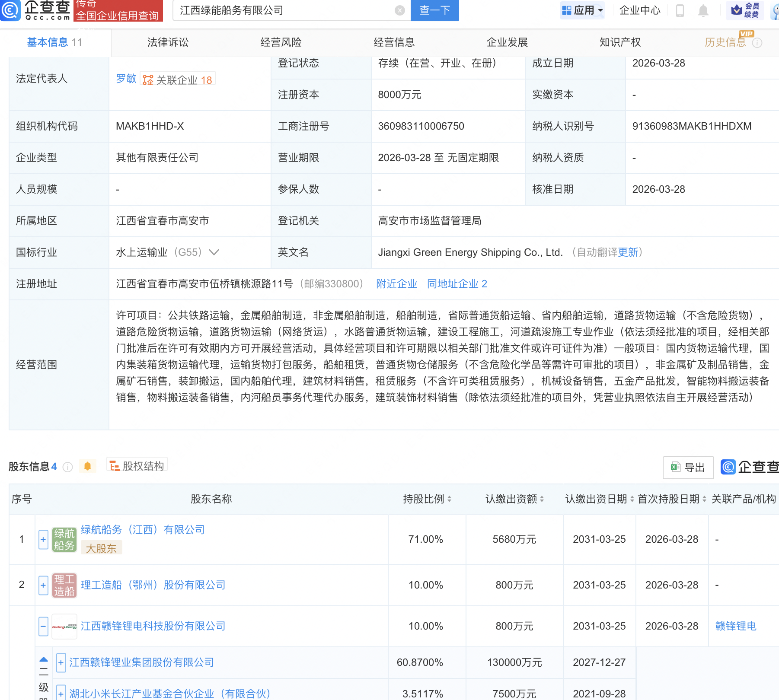Open the 知识产权 tab

tap(620, 42)
